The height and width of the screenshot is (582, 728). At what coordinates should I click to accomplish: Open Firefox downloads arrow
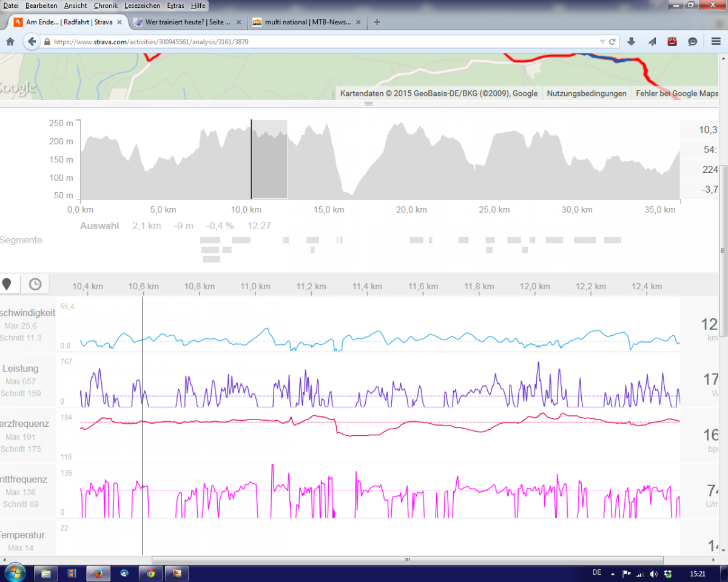pos(631,42)
